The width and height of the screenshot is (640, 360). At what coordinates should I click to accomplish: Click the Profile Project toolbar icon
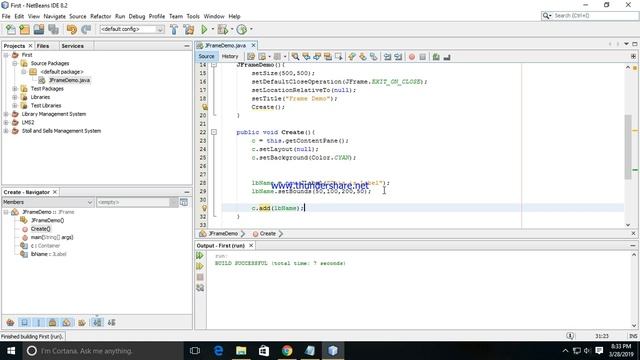click(x=242, y=29)
